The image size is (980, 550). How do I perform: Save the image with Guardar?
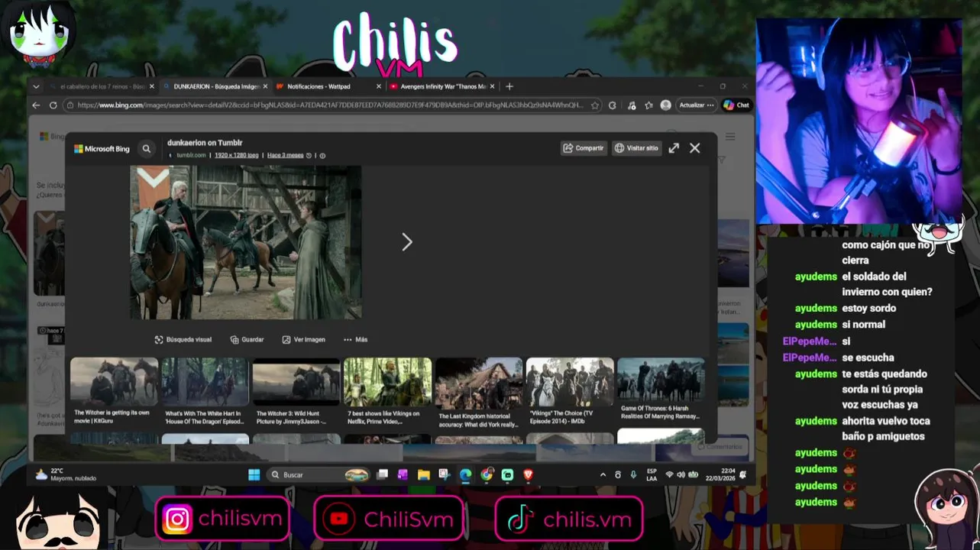pos(247,339)
